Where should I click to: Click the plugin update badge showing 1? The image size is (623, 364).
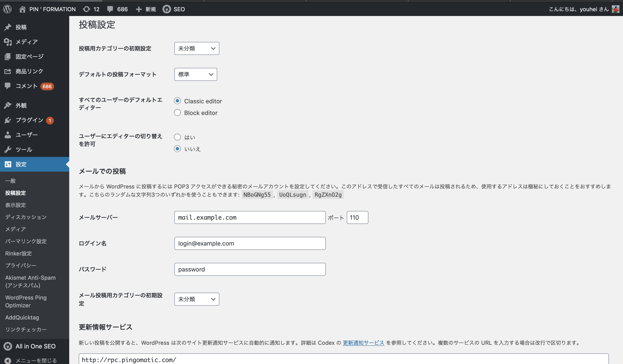[50, 121]
